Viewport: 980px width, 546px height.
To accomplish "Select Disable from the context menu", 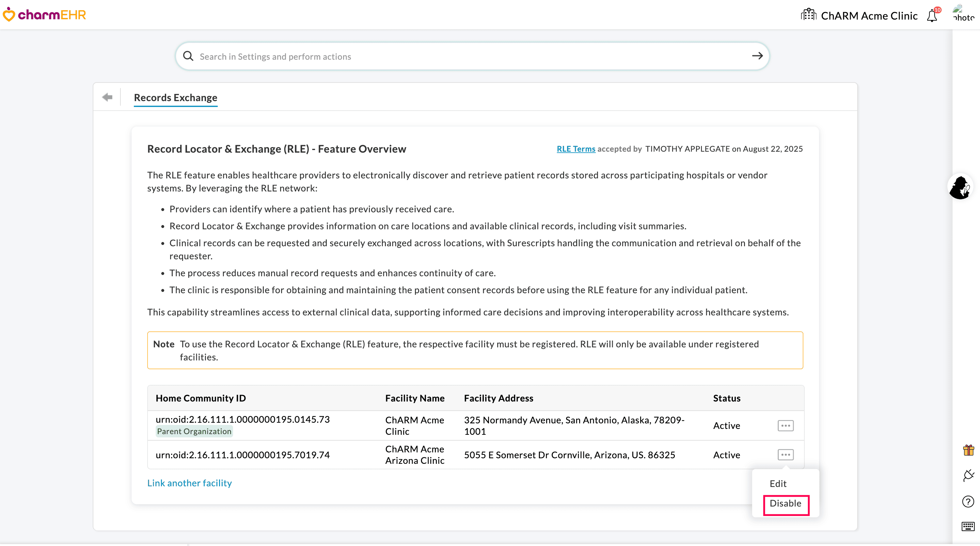I will click(786, 503).
